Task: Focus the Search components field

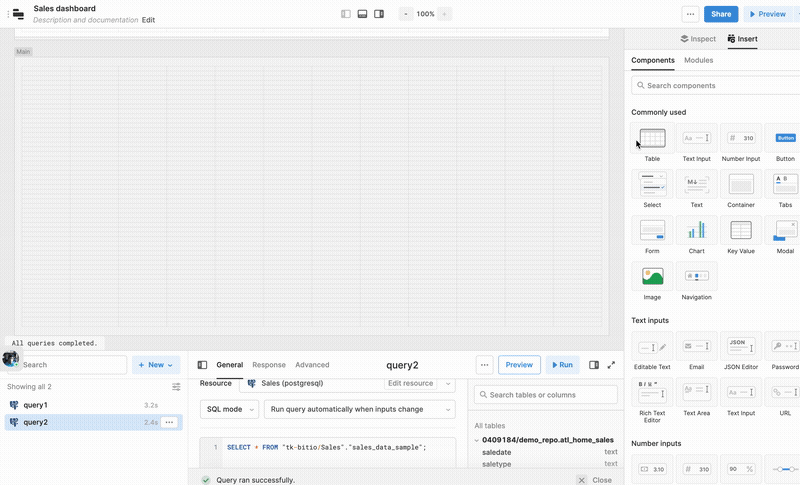Action: click(x=715, y=86)
